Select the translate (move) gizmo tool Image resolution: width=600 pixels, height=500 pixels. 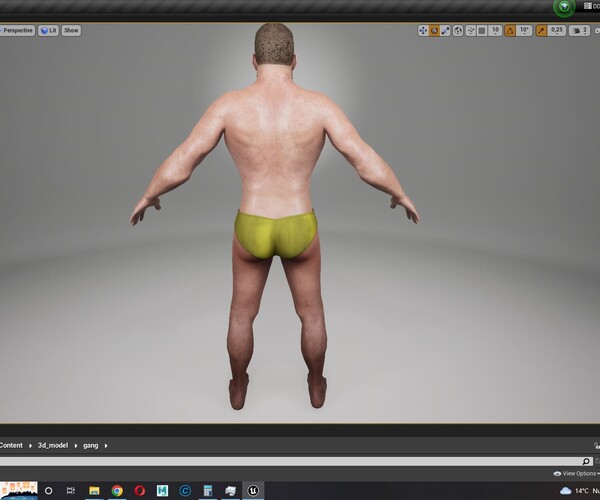pyautogui.click(x=423, y=31)
